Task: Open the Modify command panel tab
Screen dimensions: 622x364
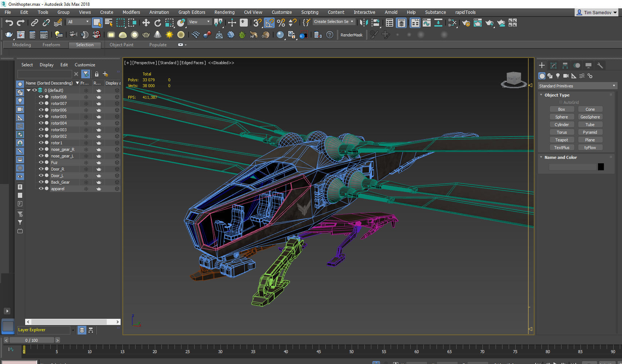Action: coord(553,65)
